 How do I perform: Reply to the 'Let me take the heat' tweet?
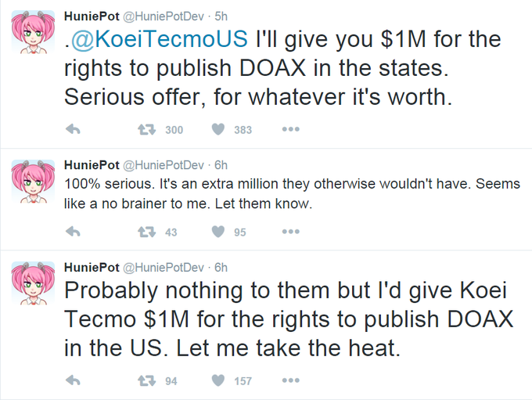pos(73,380)
